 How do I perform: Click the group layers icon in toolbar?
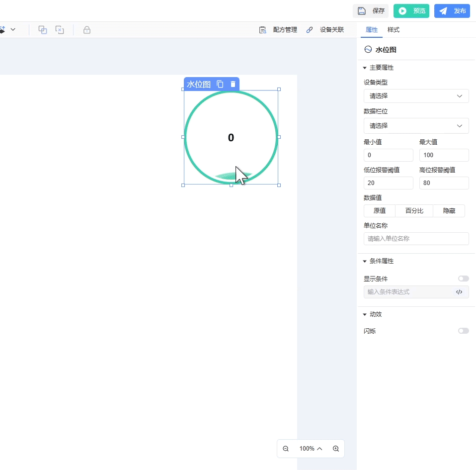click(x=43, y=30)
